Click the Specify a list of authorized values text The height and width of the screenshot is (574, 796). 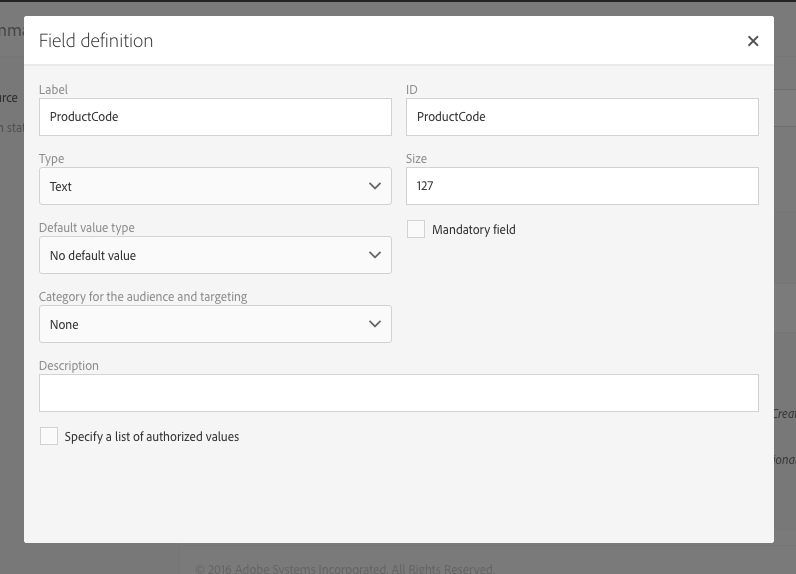tap(152, 437)
